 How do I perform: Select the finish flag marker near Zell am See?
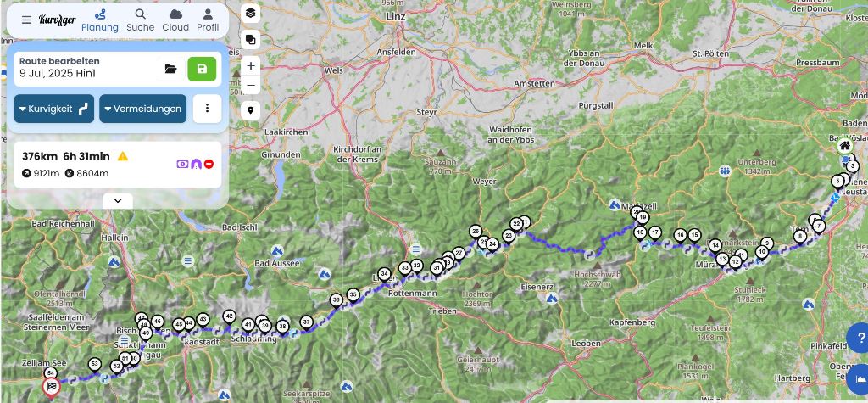51,387
